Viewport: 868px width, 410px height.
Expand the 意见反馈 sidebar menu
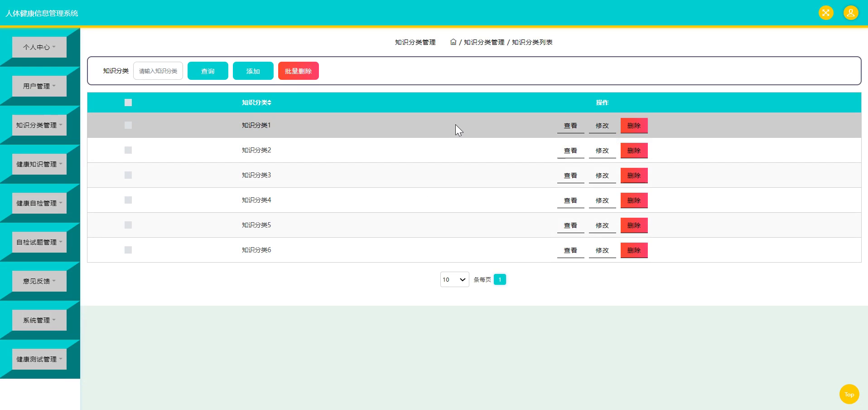click(39, 281)
